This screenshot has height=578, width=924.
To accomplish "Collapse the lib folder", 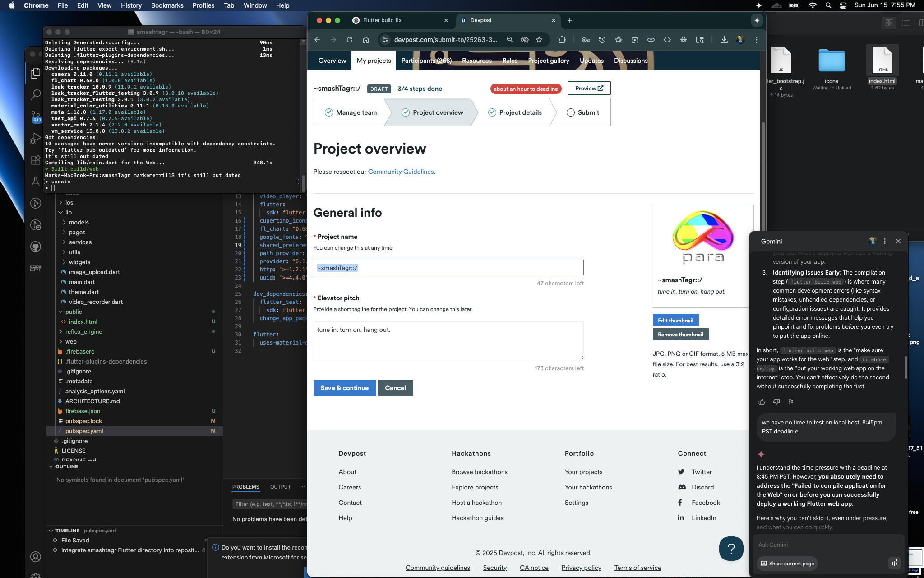I will pyautogui.click(x=68, y=212).
